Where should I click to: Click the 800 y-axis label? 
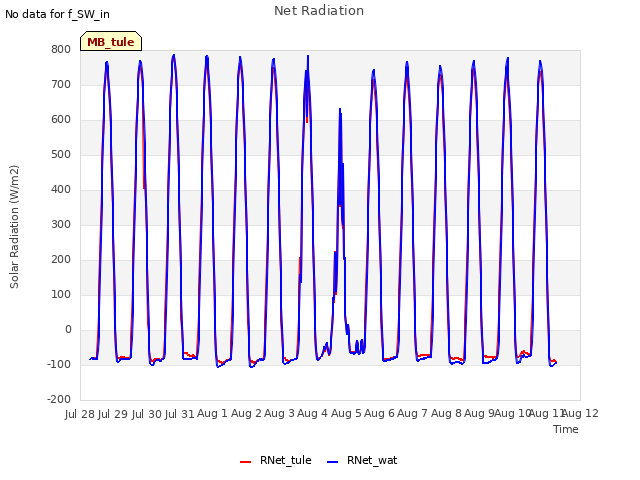[x=61, y=49]
